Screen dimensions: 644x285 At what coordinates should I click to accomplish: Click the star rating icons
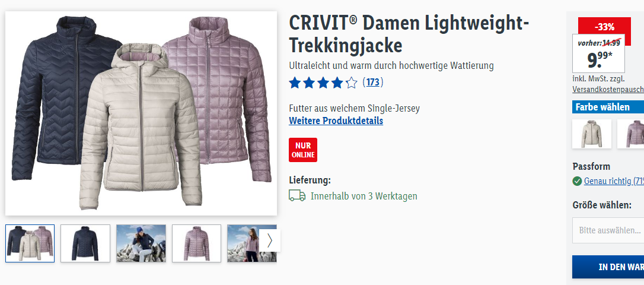323,83
